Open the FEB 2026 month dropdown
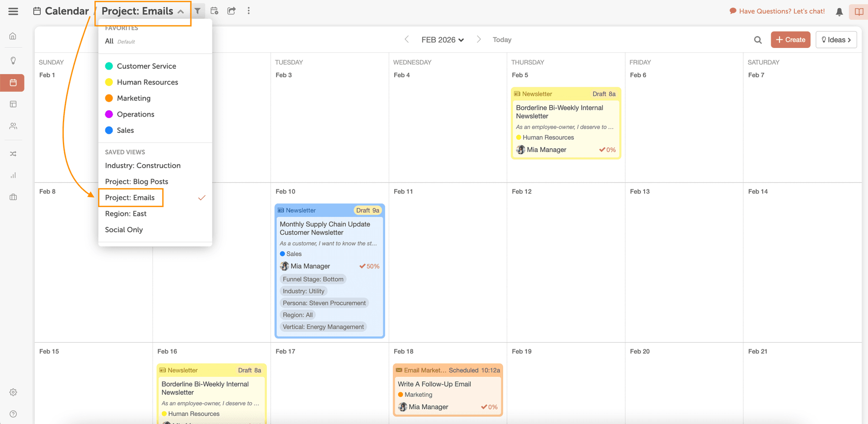Viewport: 868px width, 424px height. pyautogui.click(x=443, y=40)
